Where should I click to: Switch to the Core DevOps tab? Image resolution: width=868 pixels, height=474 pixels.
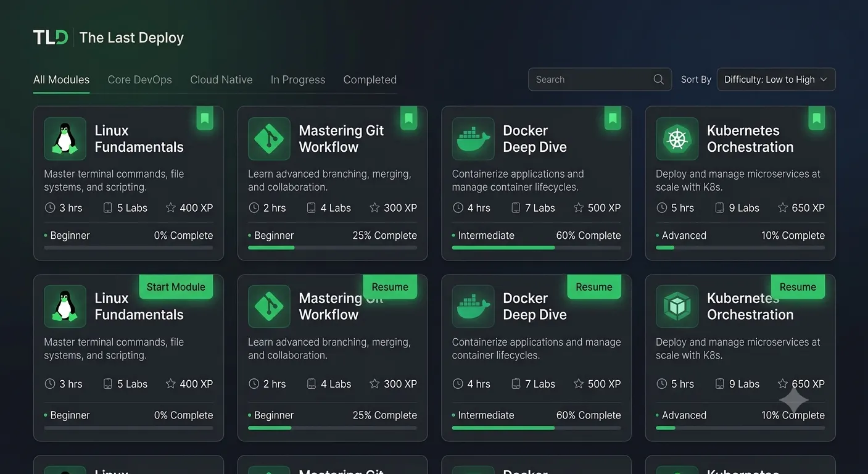(x=139, y=80)
